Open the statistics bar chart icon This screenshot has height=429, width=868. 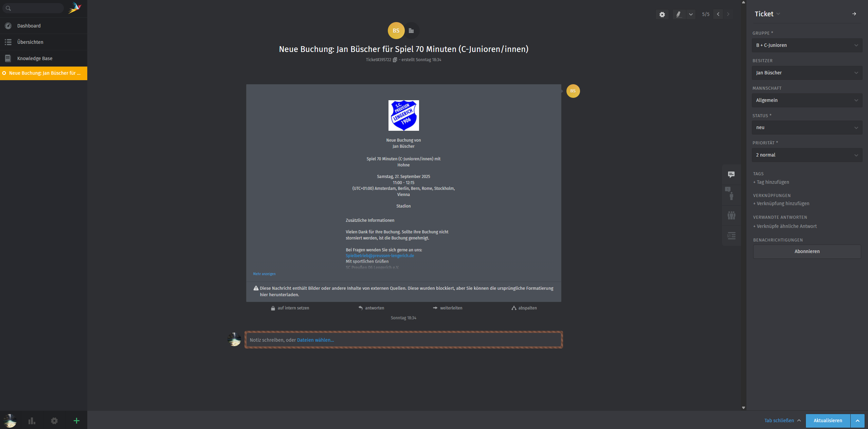point(32,421)
